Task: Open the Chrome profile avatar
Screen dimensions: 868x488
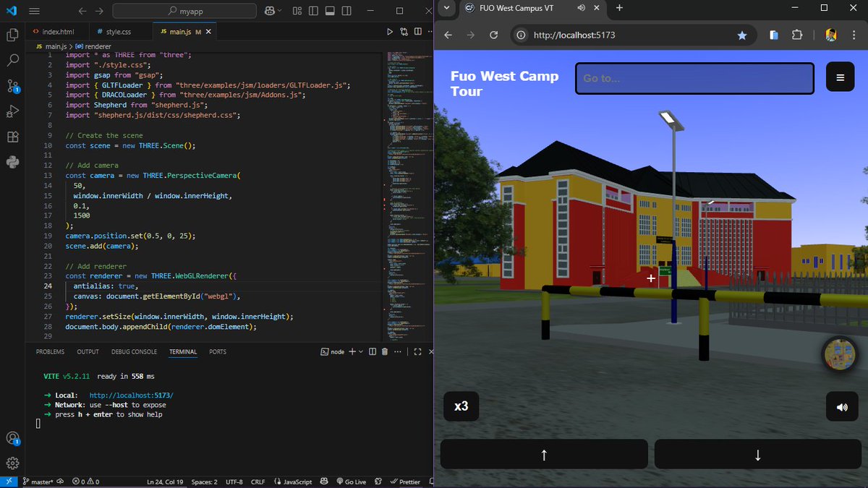Action: 831,35
